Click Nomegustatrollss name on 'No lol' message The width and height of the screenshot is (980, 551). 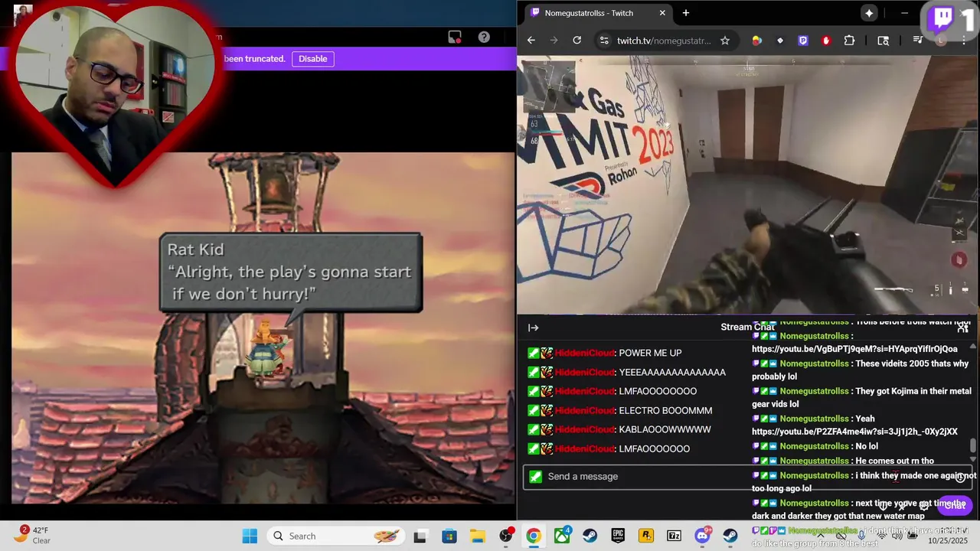pyautogui.click(x=814, y=446)
